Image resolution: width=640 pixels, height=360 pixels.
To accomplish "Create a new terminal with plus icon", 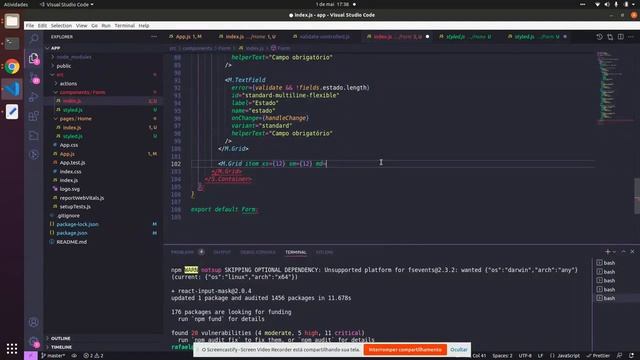I will coord(607,251).
